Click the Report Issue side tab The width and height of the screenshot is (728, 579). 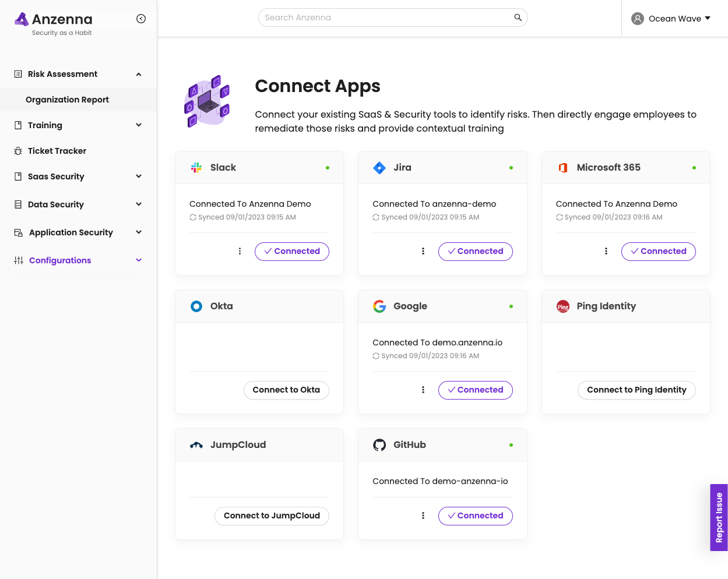[x=719, y=517]
